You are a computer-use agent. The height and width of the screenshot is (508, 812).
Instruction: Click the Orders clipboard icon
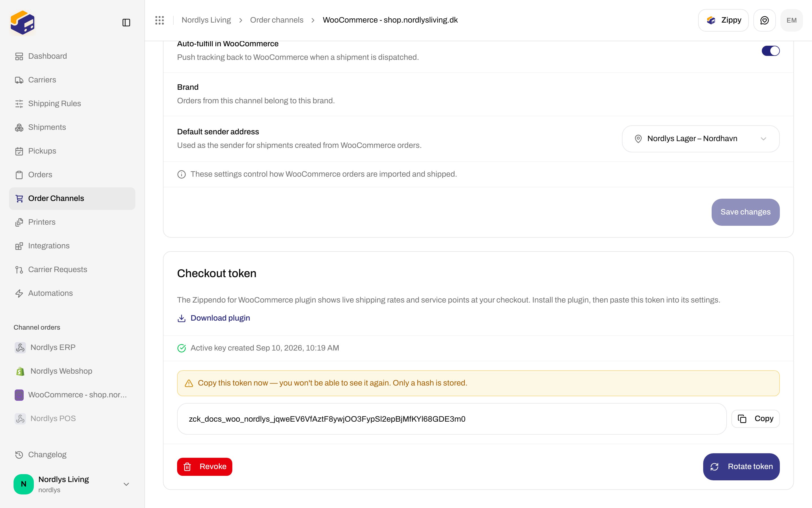19,175
